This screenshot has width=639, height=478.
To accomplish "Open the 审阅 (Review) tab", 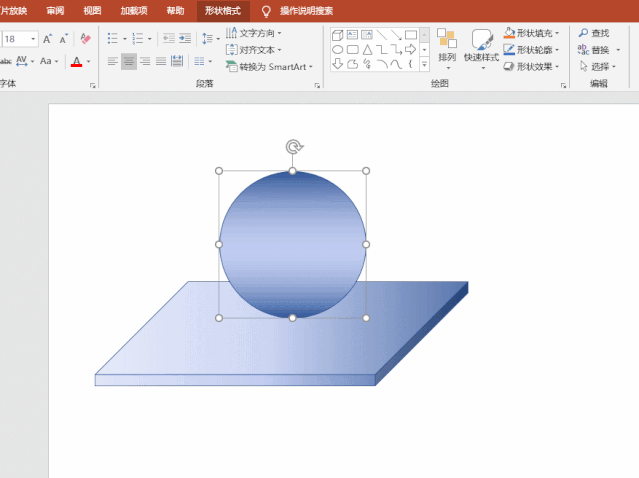I will [55, 10].
